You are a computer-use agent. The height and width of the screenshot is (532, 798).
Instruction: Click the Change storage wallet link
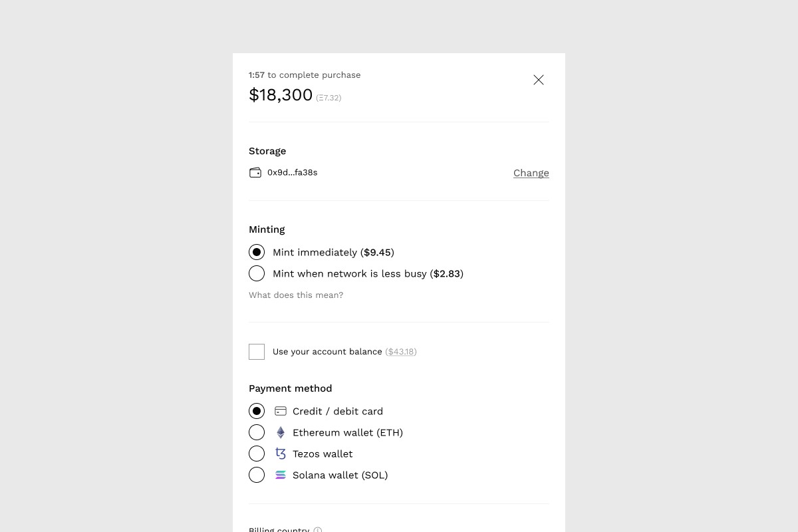coord(531,173)
